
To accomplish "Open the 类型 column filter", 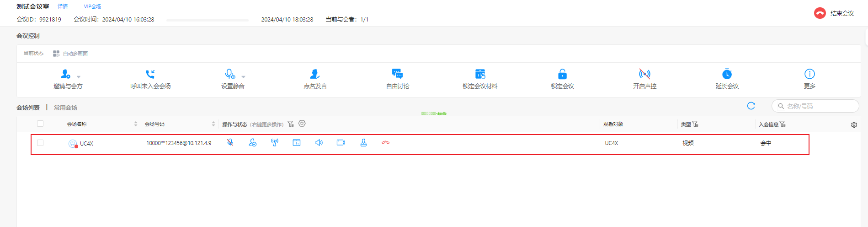I will point(695,124).
